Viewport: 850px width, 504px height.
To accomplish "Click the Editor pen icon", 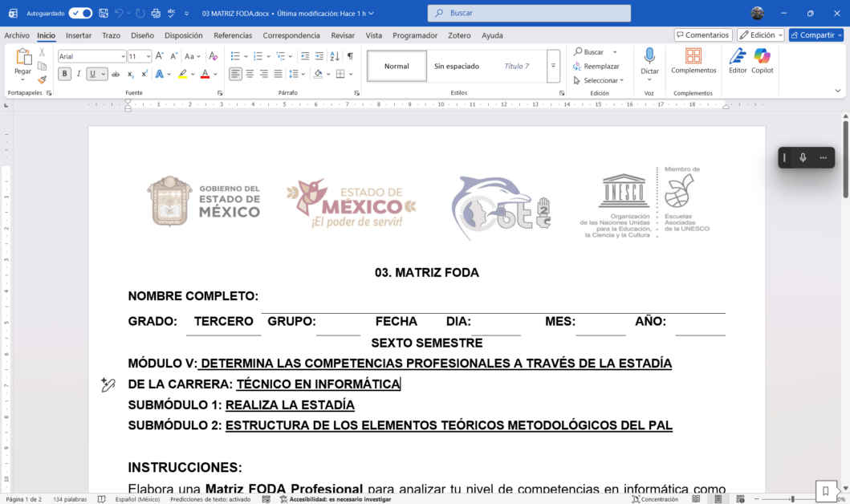I will pos(737,56).
